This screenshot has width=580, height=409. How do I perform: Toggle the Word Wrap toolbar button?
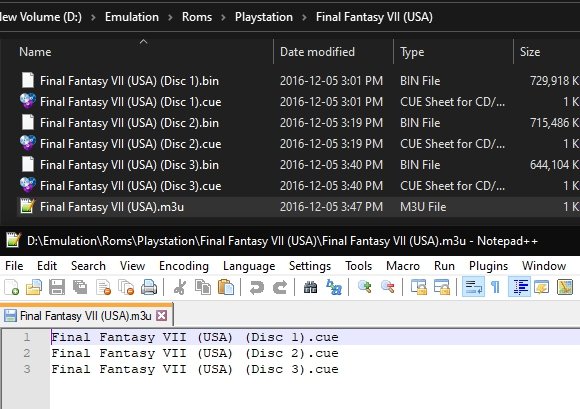pos(473,287)
